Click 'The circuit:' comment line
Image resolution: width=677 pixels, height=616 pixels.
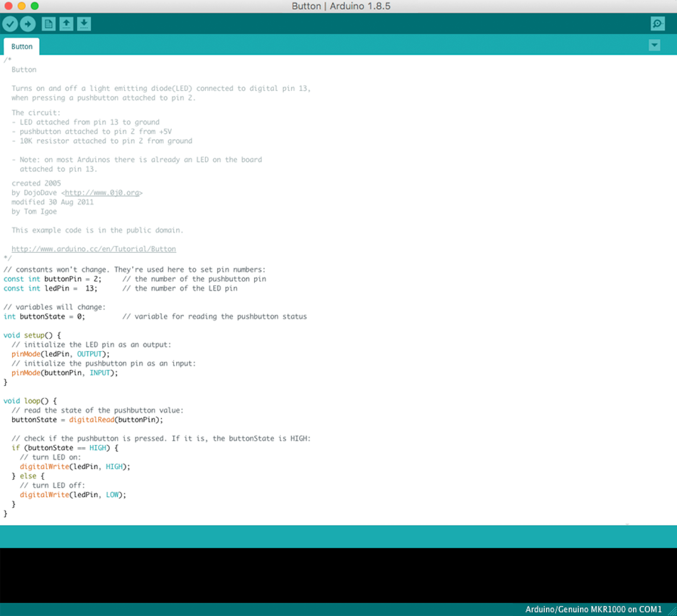point(36,113)
